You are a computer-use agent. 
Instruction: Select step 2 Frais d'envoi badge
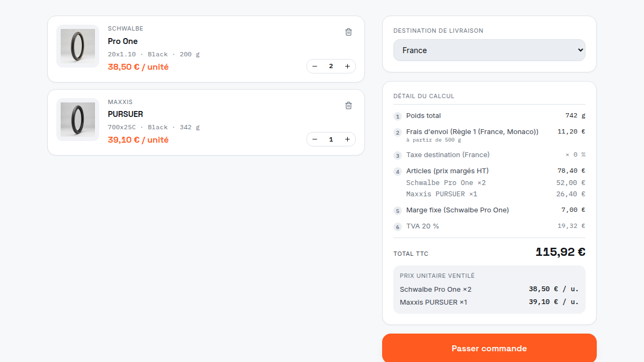coord(398,132)
